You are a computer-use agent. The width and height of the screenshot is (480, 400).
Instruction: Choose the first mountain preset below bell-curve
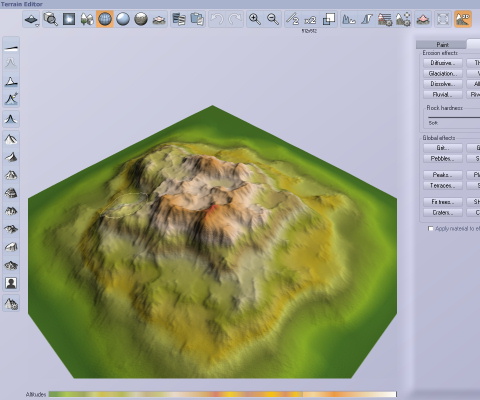click(x=11, y=139)
